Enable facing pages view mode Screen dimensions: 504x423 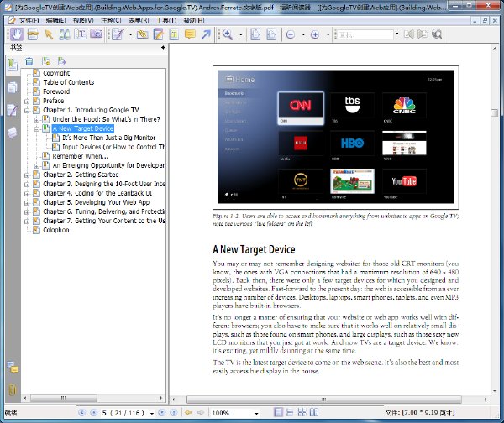[313, 412]
